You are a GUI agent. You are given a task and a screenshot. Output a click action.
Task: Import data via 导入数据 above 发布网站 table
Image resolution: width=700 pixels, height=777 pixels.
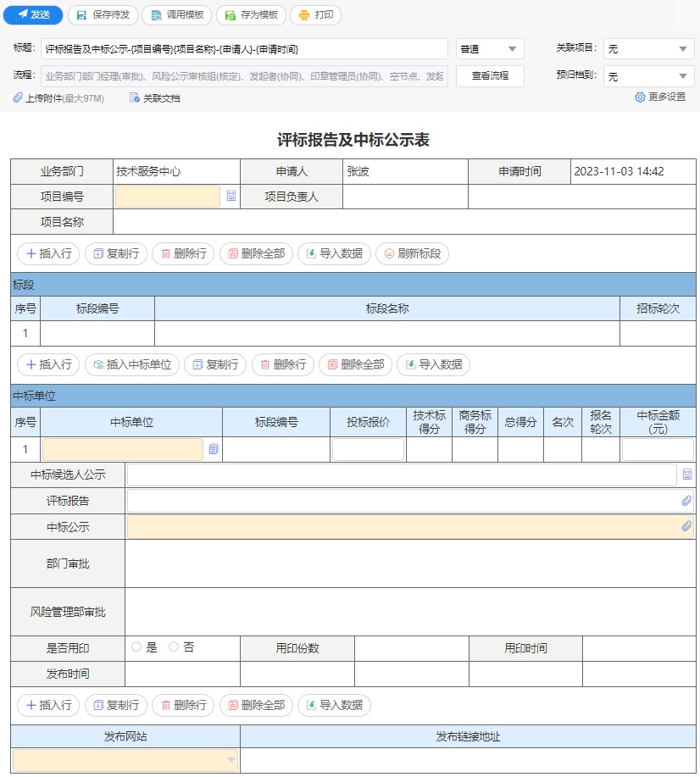click(334, 705)
